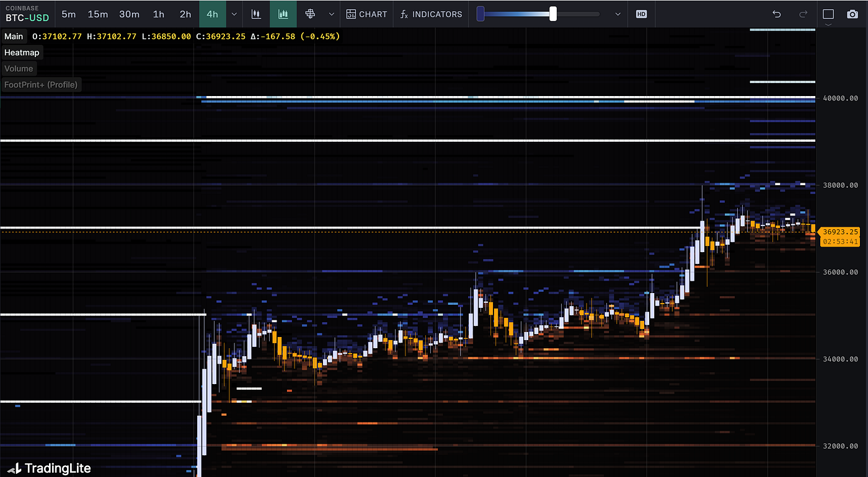
Task: Click the layout square icon
Action: 828,14
